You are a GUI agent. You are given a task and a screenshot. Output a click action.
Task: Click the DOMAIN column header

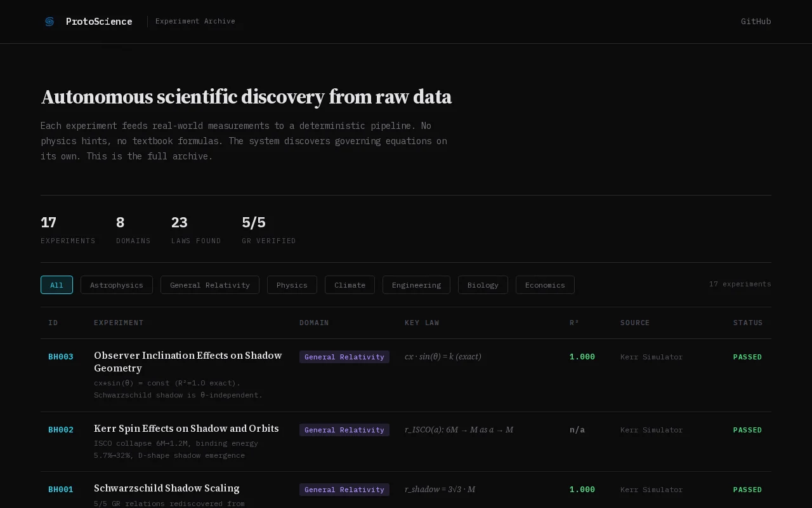314,323
